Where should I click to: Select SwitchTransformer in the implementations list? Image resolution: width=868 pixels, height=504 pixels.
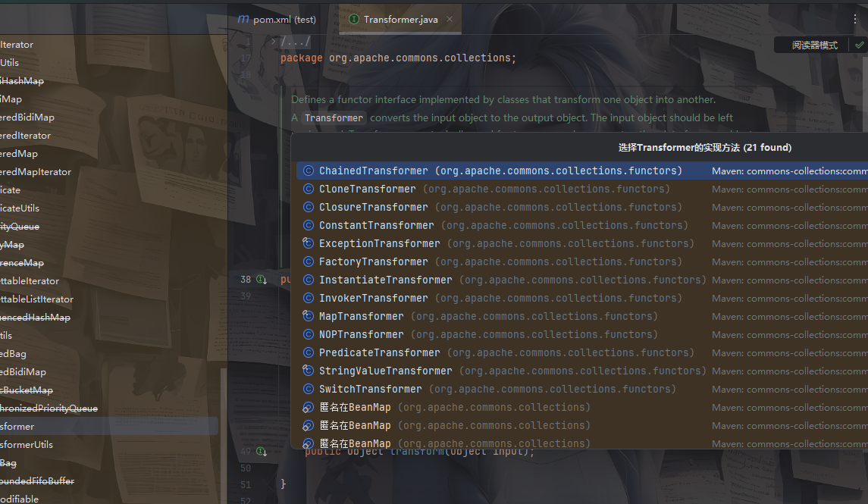pyautogui.click(x=582, y=390)
